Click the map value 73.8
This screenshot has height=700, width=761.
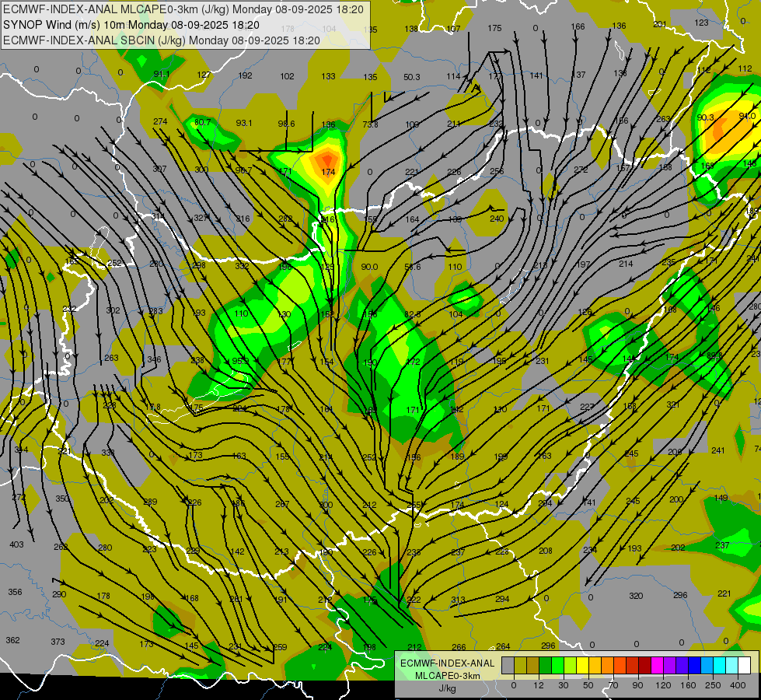(x=370, y=124)
